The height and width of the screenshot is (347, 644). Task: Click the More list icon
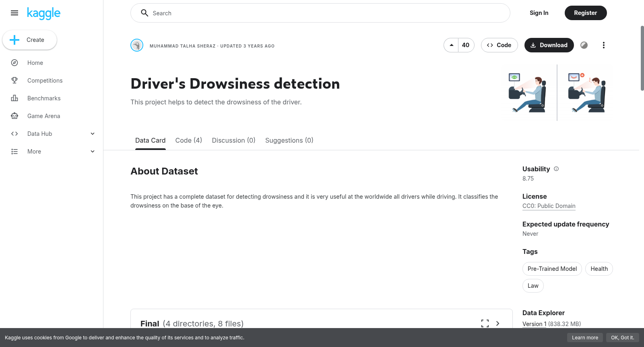[14, 152]
